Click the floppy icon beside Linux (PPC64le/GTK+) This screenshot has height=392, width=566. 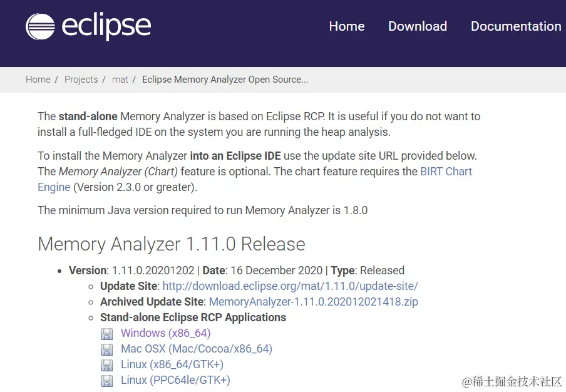coord(106,381)
